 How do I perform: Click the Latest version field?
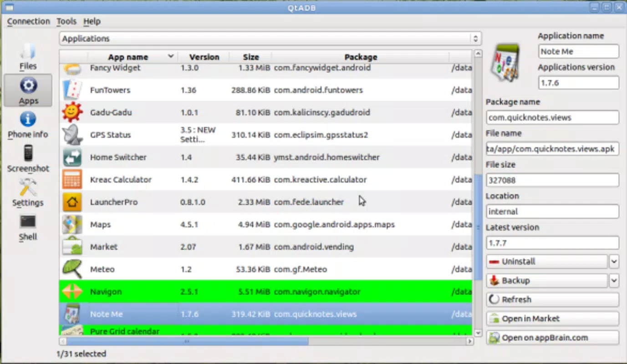pos(552,243)
